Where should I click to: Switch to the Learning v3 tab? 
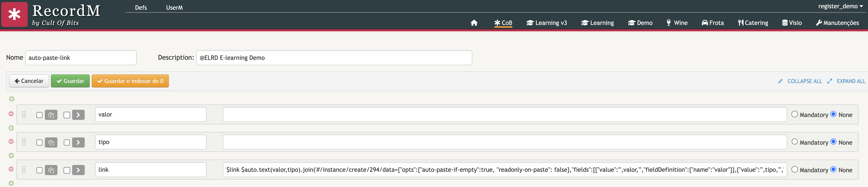tap(547, 23)
